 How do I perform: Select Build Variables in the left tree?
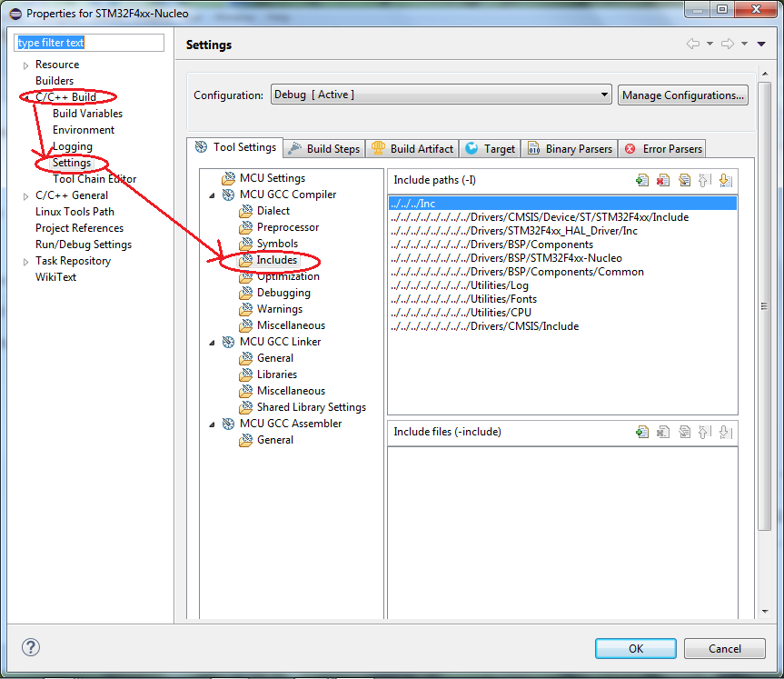click(87, 114)
